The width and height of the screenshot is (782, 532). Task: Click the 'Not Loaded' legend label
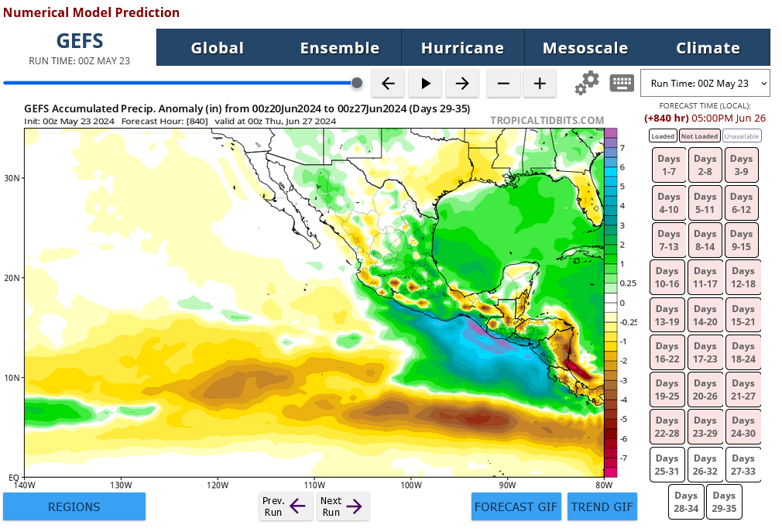(699, 136)
